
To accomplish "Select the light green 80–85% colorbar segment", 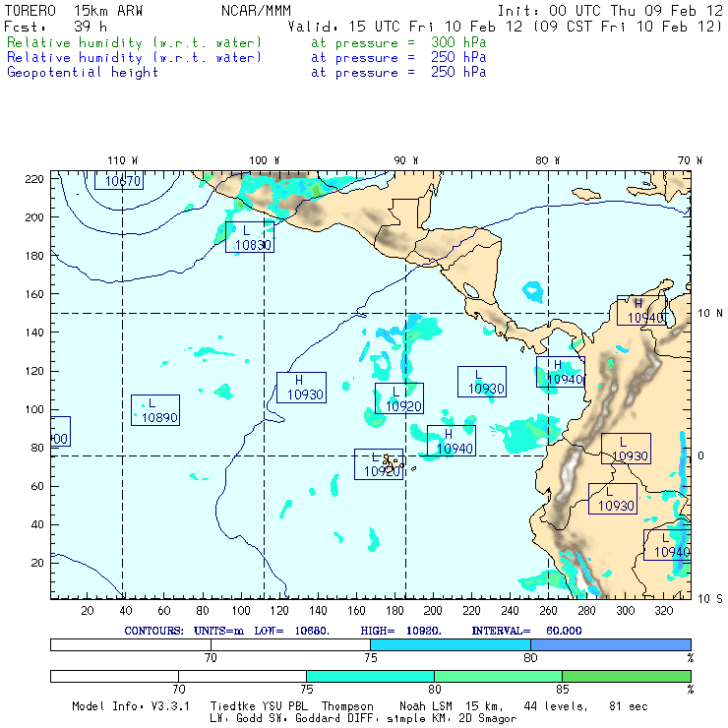I will pos(498,676).
